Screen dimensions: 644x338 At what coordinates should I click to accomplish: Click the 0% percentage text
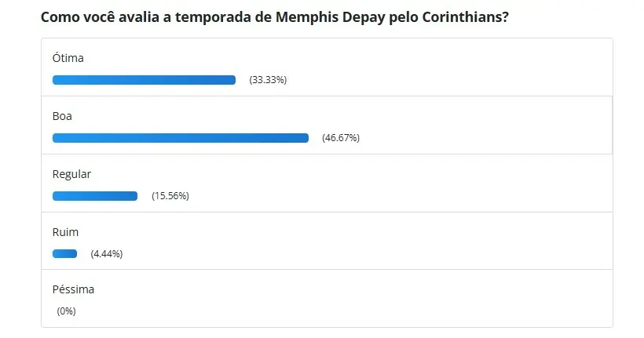[x=66, y=311]
